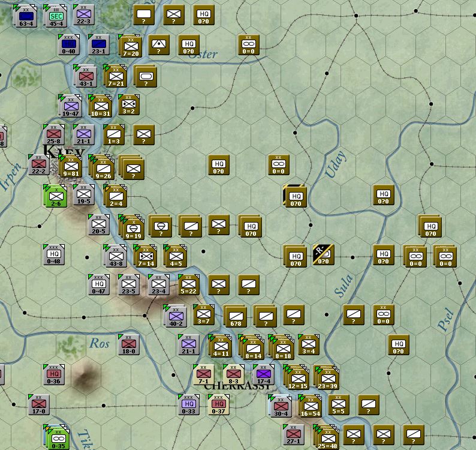
Task: Click the "Psel" river label
Action: [x=446, y=319]
